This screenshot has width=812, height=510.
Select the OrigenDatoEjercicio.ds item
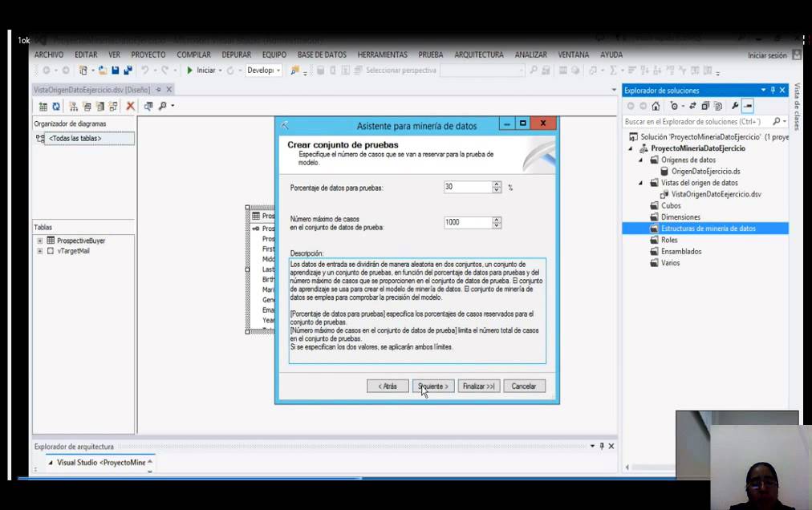pyautogui.click(x=705, y=172)
